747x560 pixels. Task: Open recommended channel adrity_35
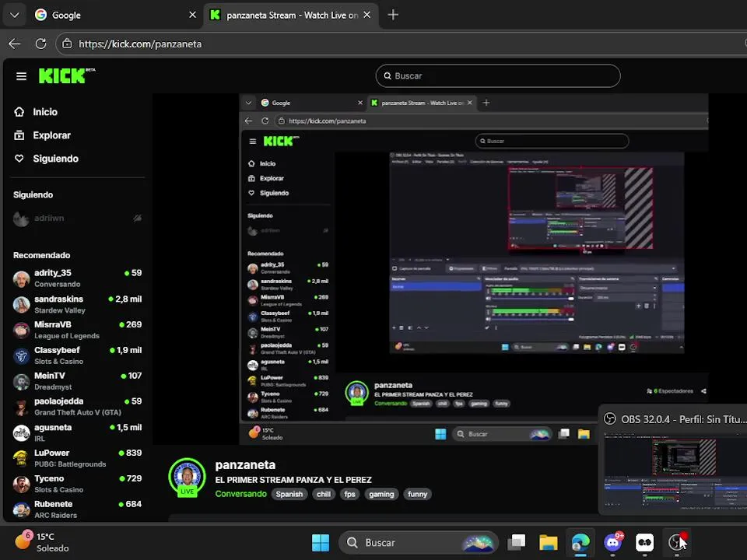coord(78,278)
